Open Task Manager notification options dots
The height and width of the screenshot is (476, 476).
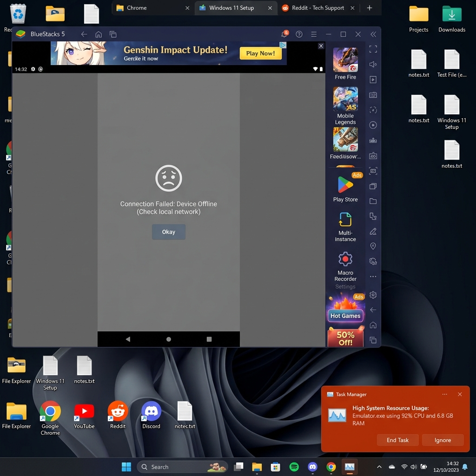(x=444, y=394)
